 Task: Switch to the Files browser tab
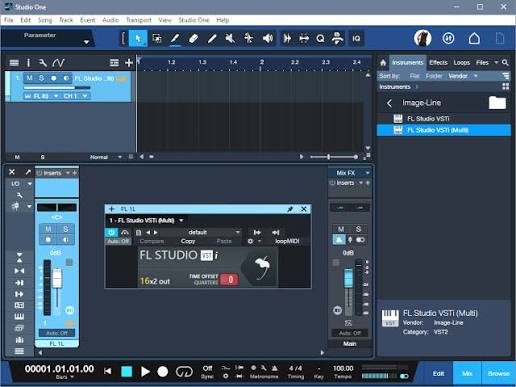[x=482, y=62]
